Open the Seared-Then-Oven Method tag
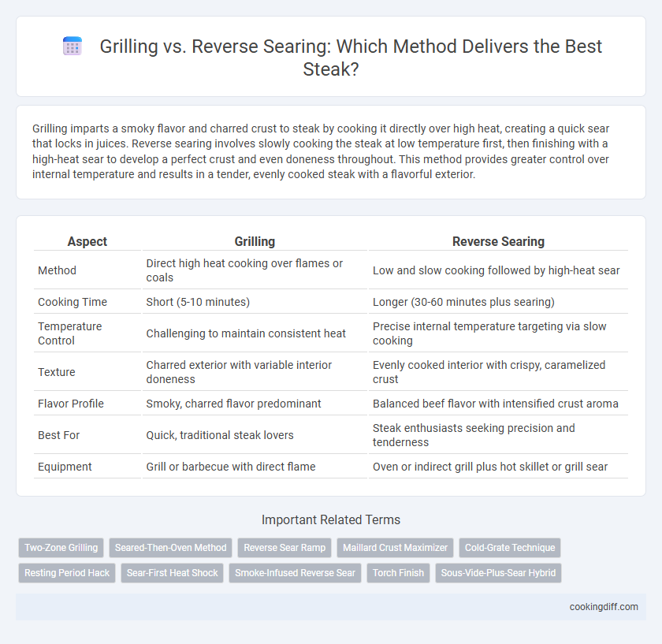662x644 pixels. click(x=170, y=548)
